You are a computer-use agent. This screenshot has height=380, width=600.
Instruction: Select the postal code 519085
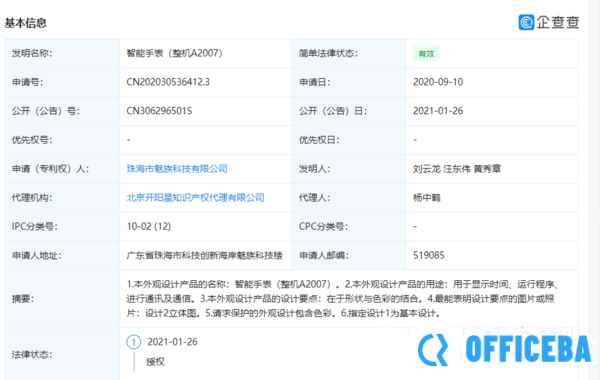pyautogui.click(x=429, y=255)
